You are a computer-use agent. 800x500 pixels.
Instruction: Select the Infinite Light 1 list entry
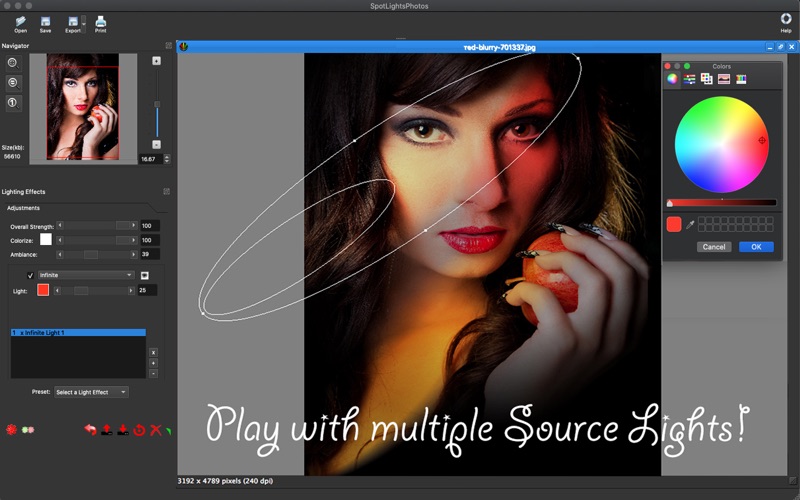[78, 333]
